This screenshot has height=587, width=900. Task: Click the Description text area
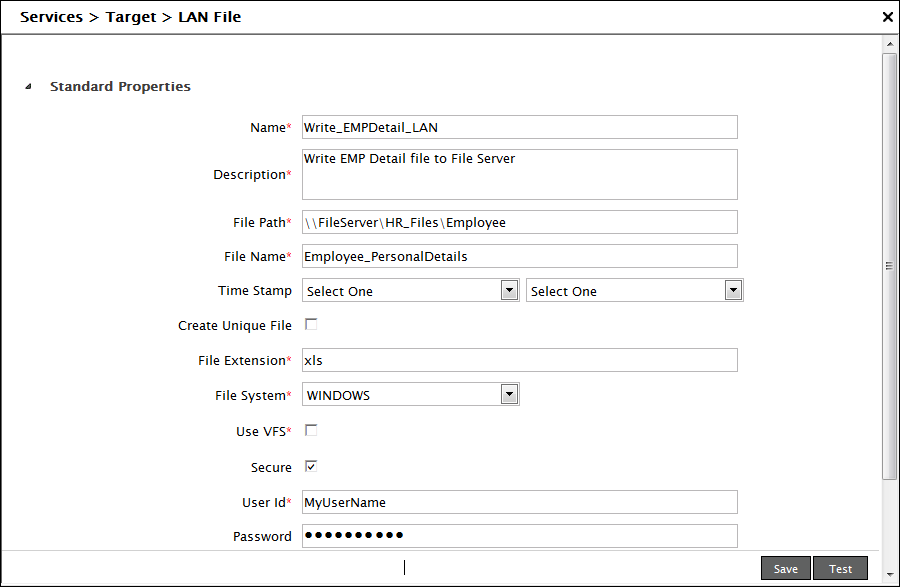[x=519, y=175]
